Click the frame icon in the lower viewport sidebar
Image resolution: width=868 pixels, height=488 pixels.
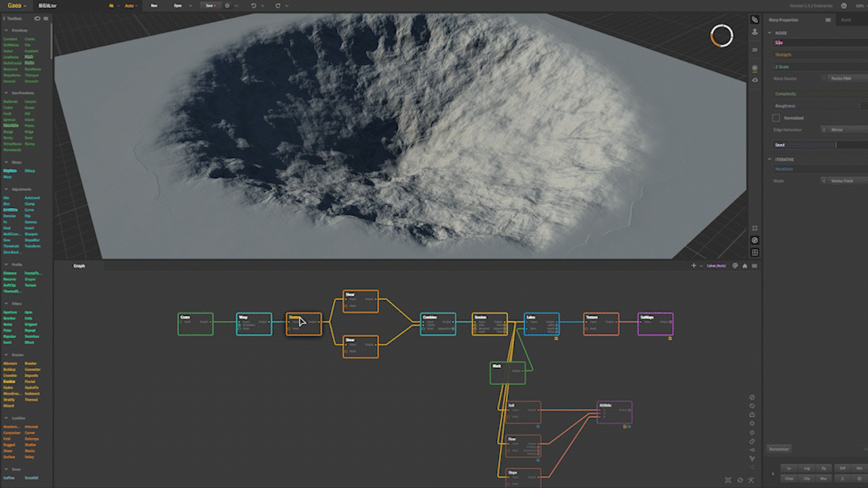pyautogui.click(x=755, y=228)
